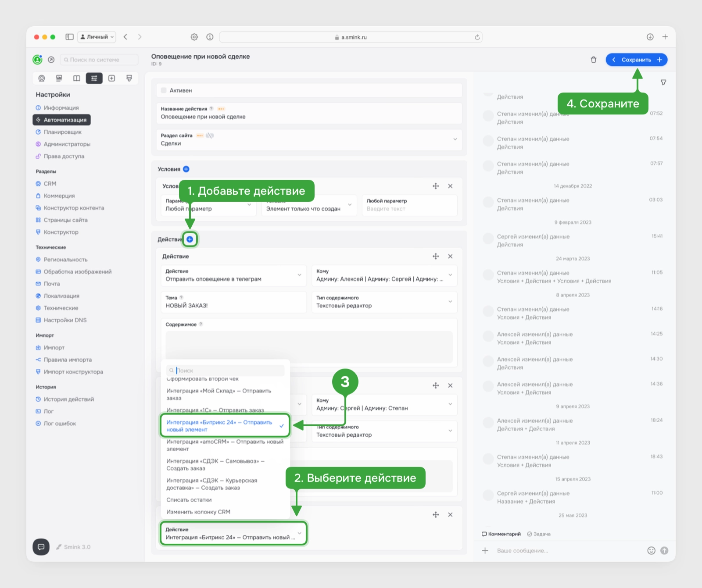Click the send arrow icon in message bar
Screen dimensions: 702x588
pyautogui.click(x=664, y=550)
